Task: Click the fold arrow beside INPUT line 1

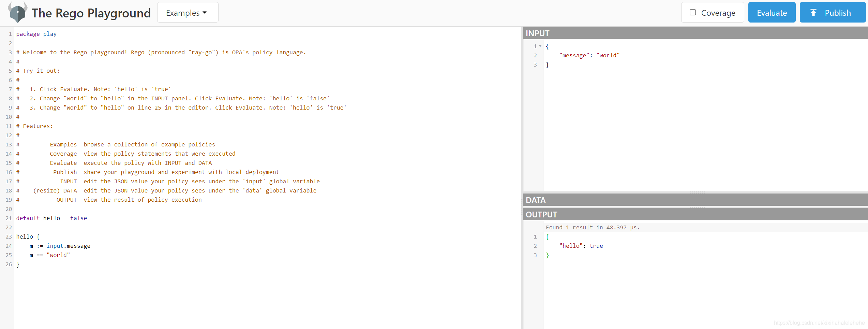Action: [x=540, y=46]
